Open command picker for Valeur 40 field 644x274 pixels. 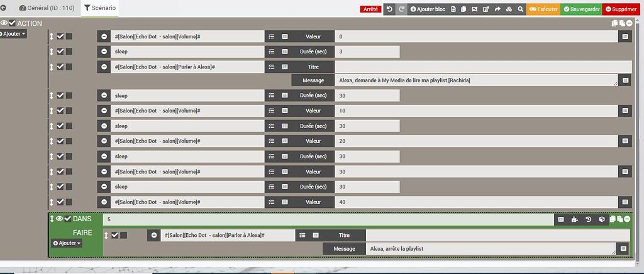click(x=625, y=202)
